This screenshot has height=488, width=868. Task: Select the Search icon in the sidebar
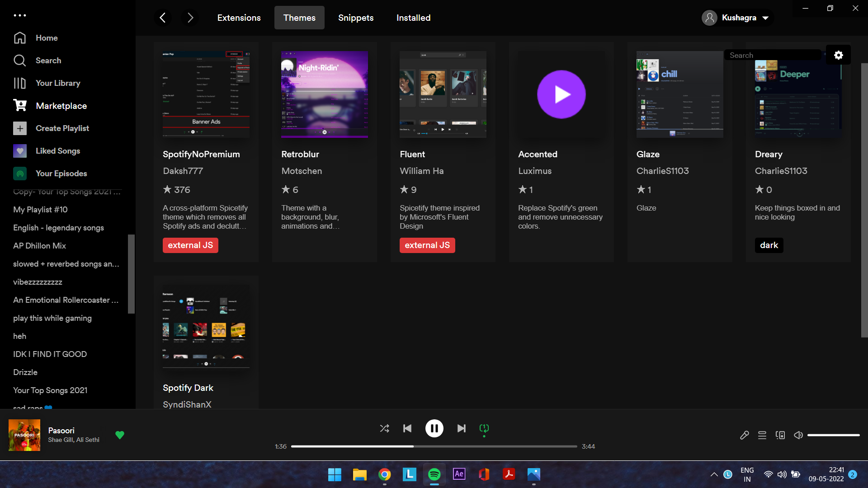pyautogui.click(x=20, y=60)
